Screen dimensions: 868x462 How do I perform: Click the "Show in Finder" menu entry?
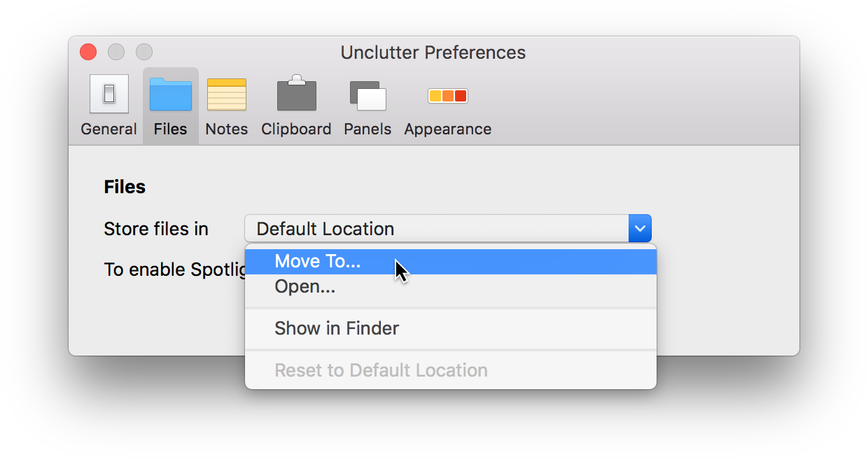point(337,328)
